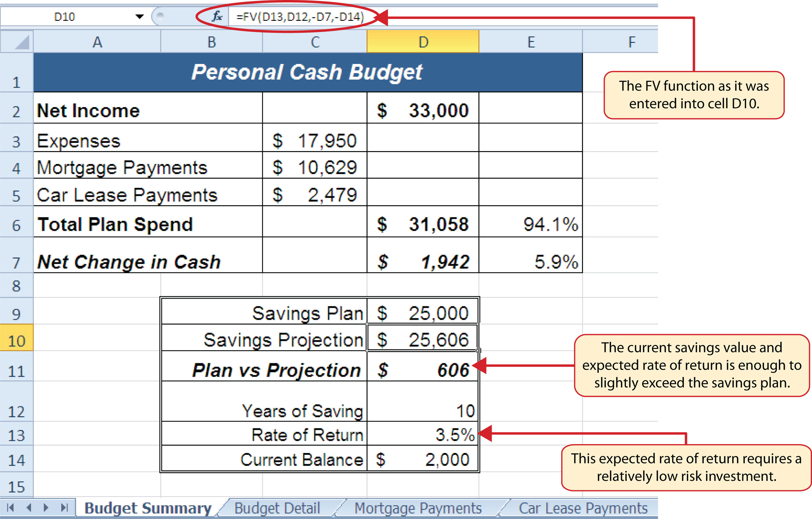Go to last sheet tab navigation arrow

(65, 507)
